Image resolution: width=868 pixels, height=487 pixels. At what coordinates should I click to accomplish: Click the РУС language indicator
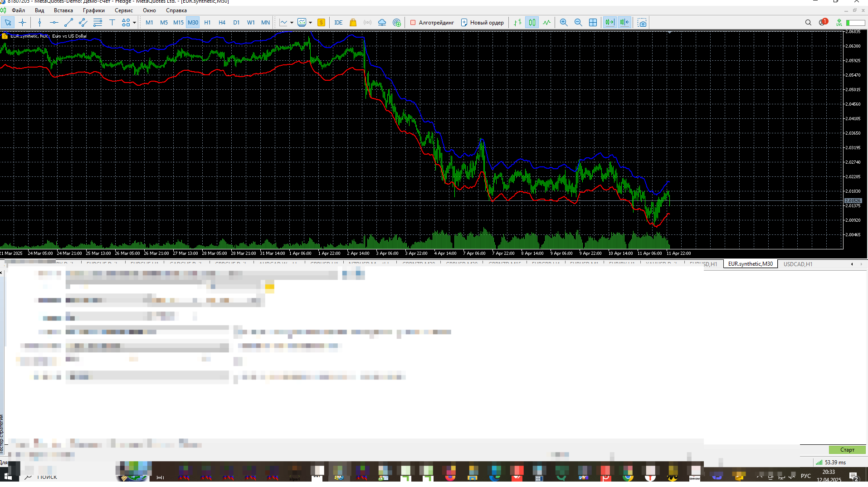(806, 476)
